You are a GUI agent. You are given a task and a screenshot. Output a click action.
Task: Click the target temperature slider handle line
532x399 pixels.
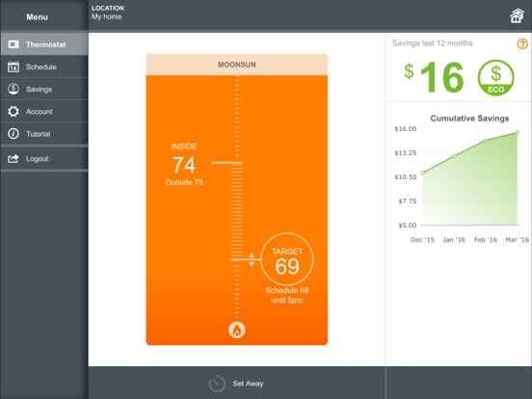[246, 259]
